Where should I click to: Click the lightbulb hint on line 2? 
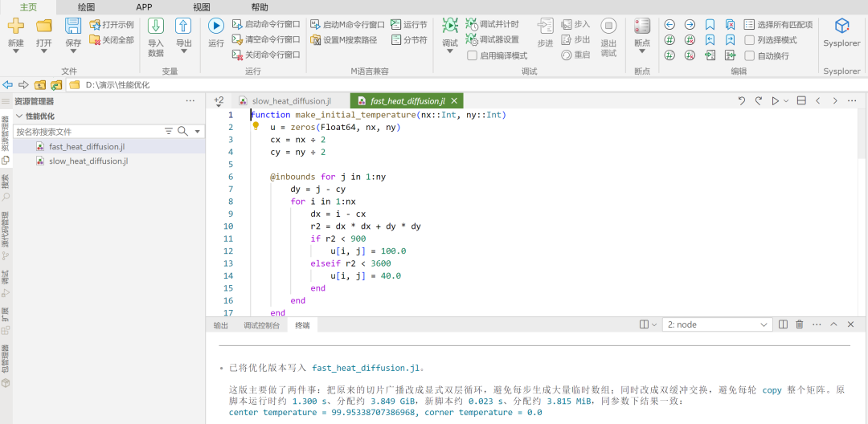click(256, 126)
